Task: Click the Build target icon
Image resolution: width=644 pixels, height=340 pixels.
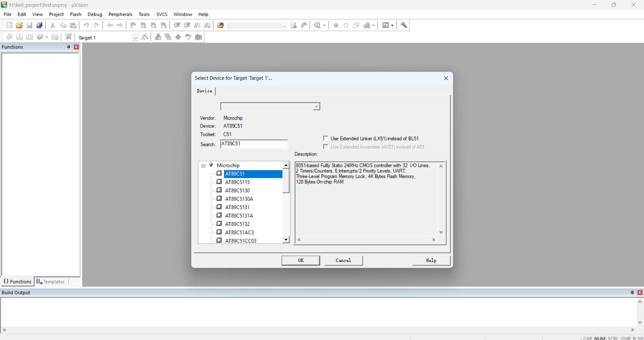Action: (19, 37)
